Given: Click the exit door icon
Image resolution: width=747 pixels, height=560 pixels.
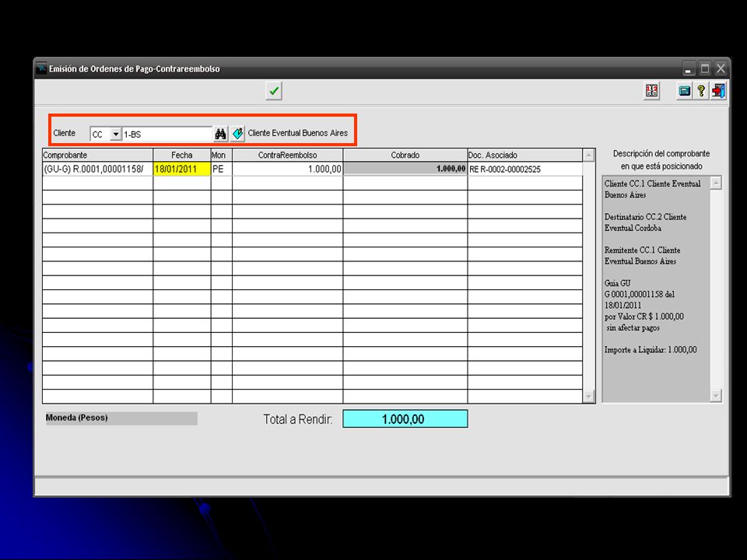Looking at the screenshot, I should pyautogui.click(x=718, y=90).
